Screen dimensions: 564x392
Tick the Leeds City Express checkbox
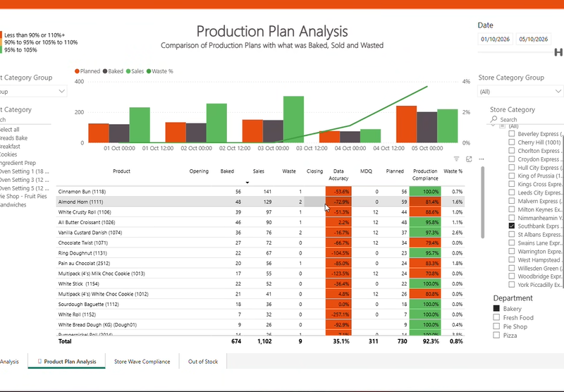[x=512, y=192]
